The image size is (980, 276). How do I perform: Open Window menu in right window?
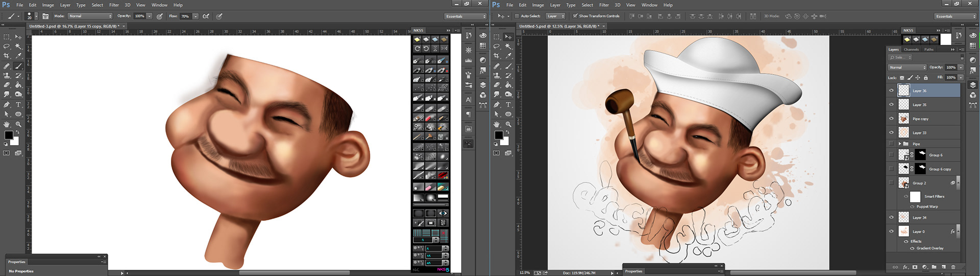[649, 5]
